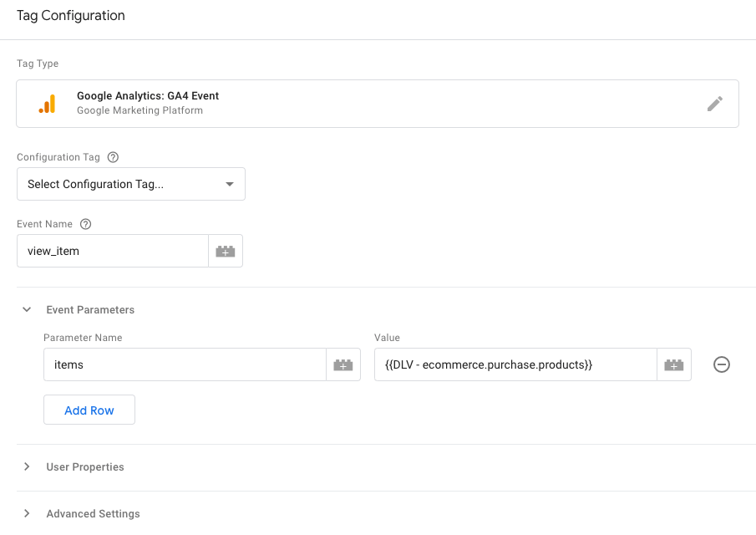Open help tooltip for Event Name
Screen dimensions: 756x535
click(x=85, y=224)
